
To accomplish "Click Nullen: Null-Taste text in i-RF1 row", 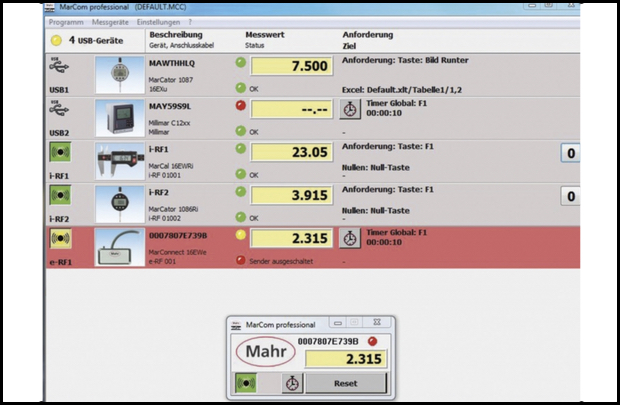I will tap(376, 168).
